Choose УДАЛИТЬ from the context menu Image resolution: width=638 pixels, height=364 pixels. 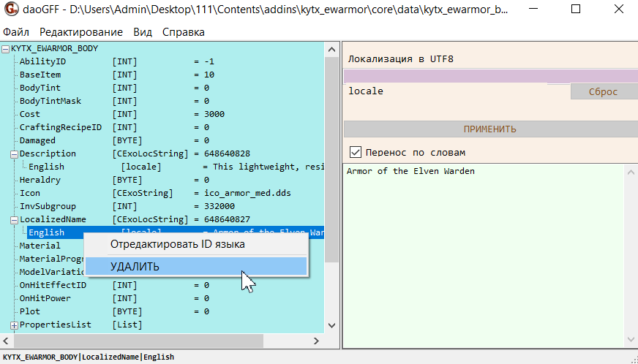[x=195, y=266]
